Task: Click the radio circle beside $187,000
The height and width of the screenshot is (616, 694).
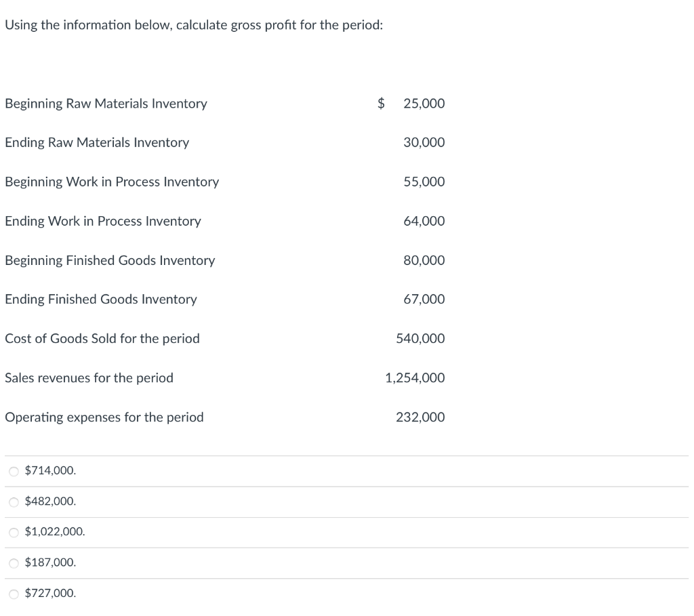Action: [14, 562]
